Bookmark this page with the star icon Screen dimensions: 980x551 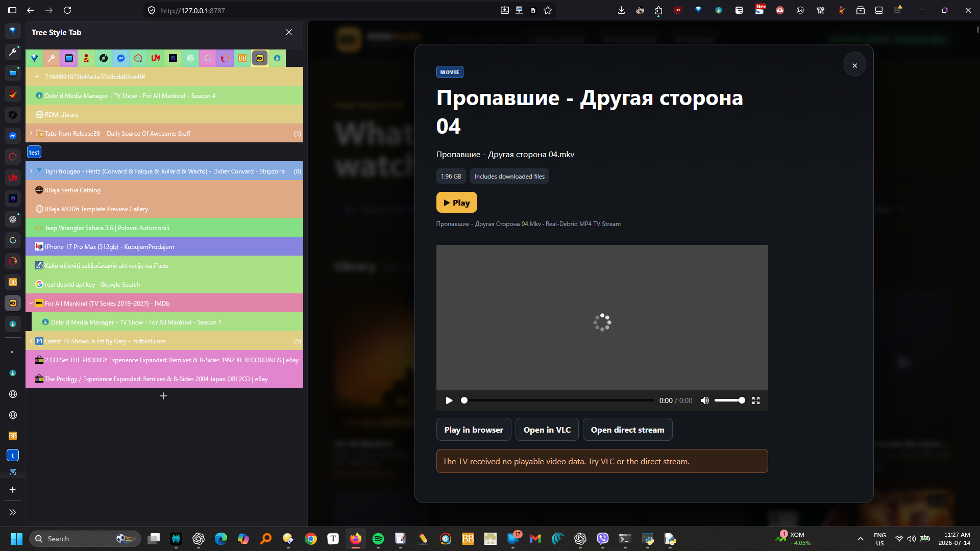pos(548,10)
